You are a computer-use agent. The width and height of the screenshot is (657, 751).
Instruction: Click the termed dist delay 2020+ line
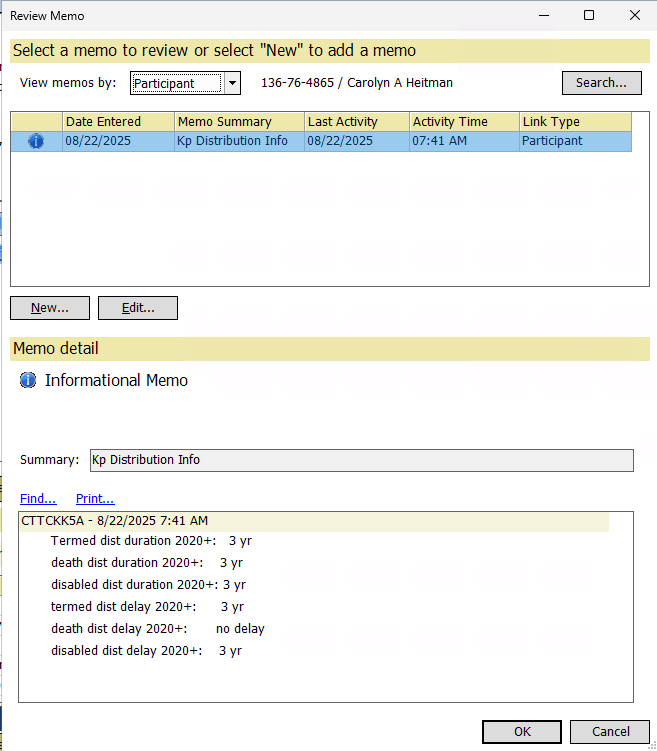tap(147, 607)
